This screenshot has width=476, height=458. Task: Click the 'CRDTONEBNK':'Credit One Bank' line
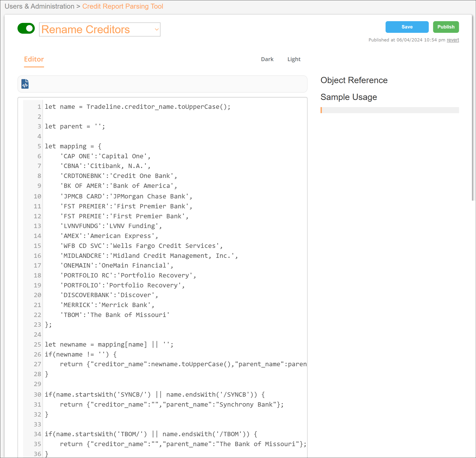[119, 176]
